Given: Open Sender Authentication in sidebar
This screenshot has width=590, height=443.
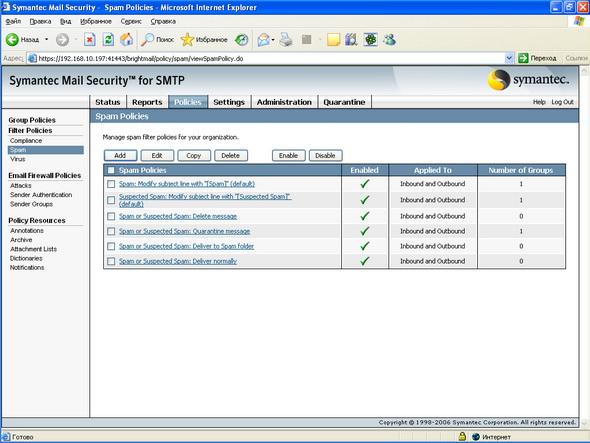Looking at the screenshot, I should 41,195.
